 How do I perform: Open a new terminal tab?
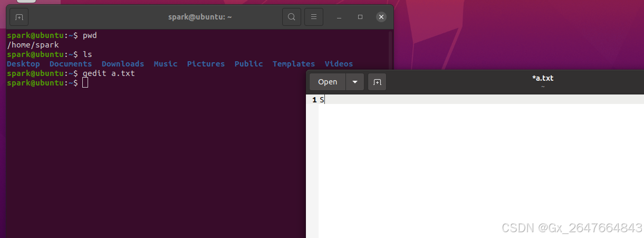click(19, 17)
